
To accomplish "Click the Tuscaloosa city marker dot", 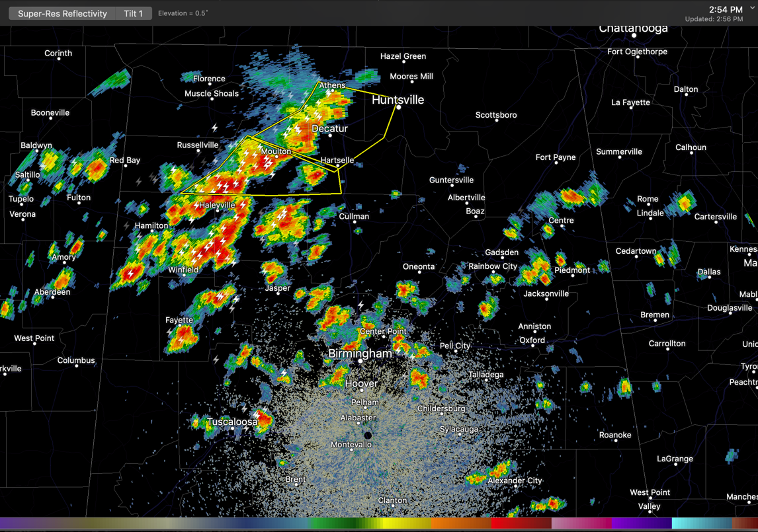I will click(x=232, y=429).
